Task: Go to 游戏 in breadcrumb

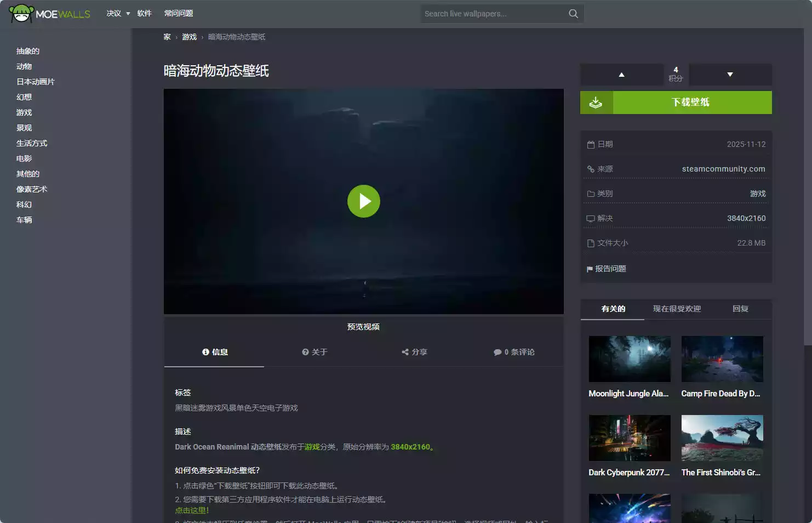Action: coord(190,37)
